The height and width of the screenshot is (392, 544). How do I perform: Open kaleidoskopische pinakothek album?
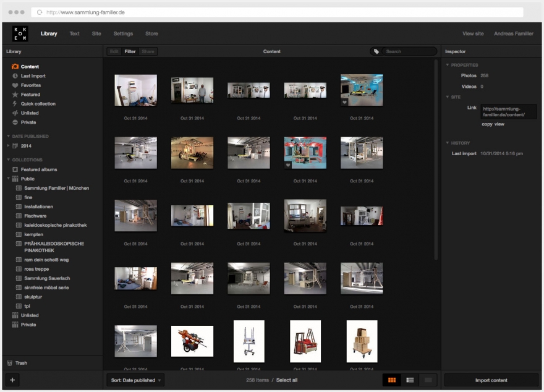click(56, 225)
